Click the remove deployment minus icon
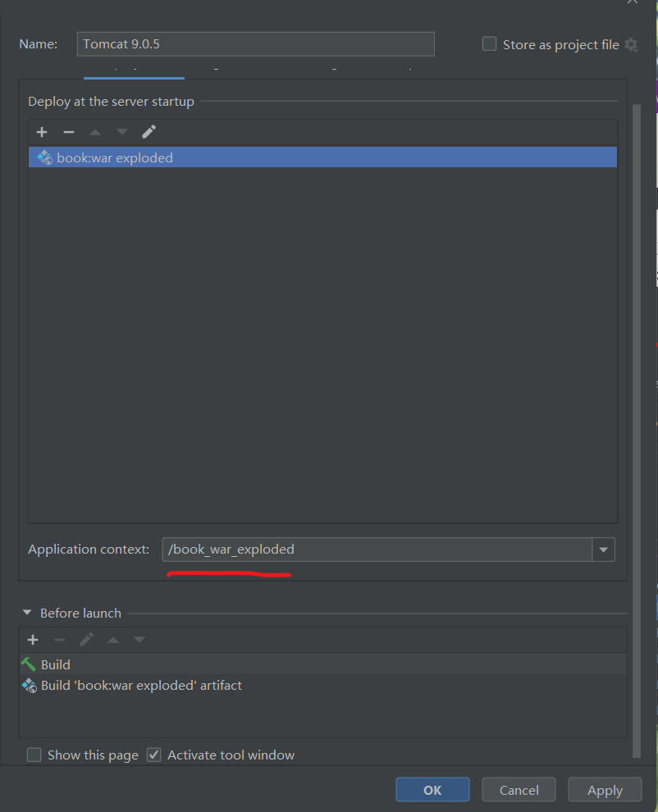658x812 pixels. 69,131
